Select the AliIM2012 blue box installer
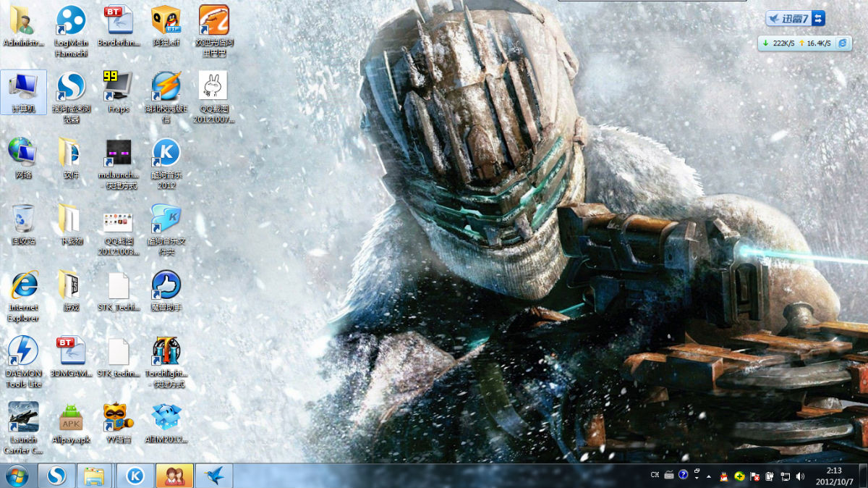 (166, 422)
